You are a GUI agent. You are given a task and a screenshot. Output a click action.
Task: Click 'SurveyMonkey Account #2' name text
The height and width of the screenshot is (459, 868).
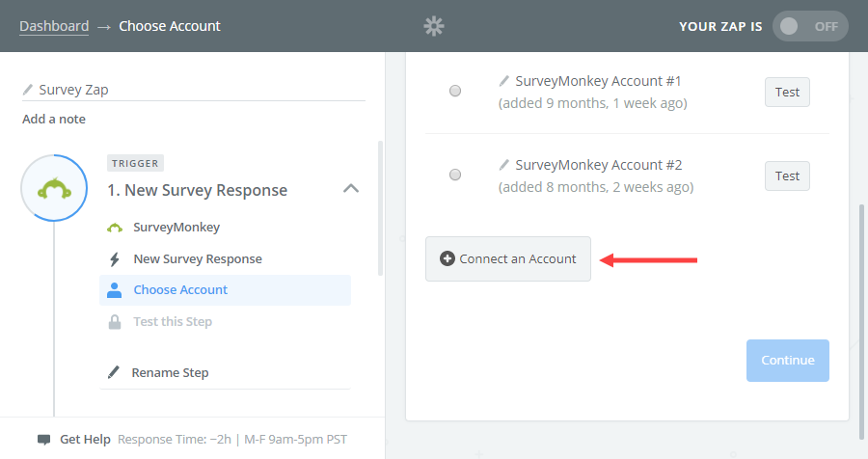[x=599, y=165]
